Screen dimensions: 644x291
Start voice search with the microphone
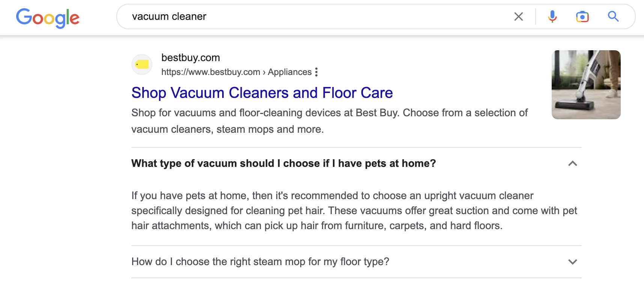coord(552,16)
